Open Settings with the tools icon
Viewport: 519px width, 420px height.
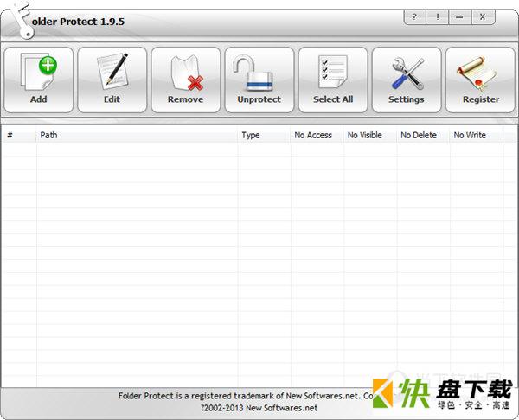[x=407, y=80]
